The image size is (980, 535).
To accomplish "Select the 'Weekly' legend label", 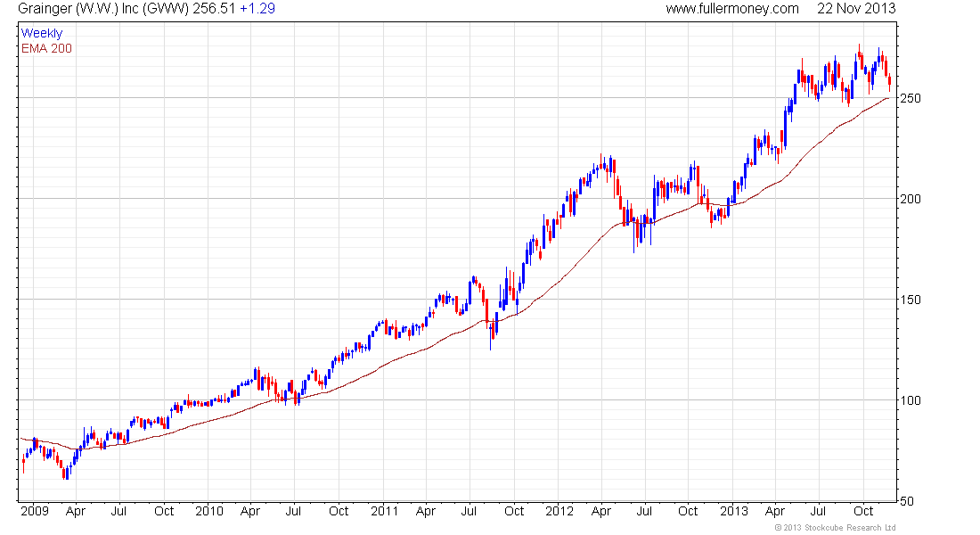I will [42, 33].
